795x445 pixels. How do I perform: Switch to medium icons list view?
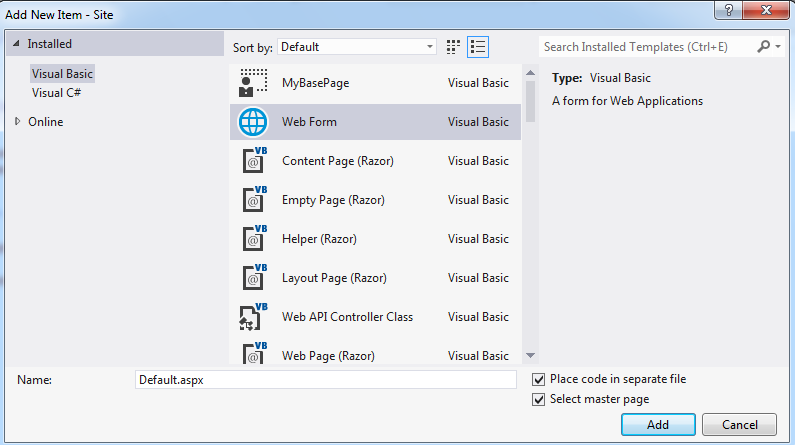click(x=478, y=47)
